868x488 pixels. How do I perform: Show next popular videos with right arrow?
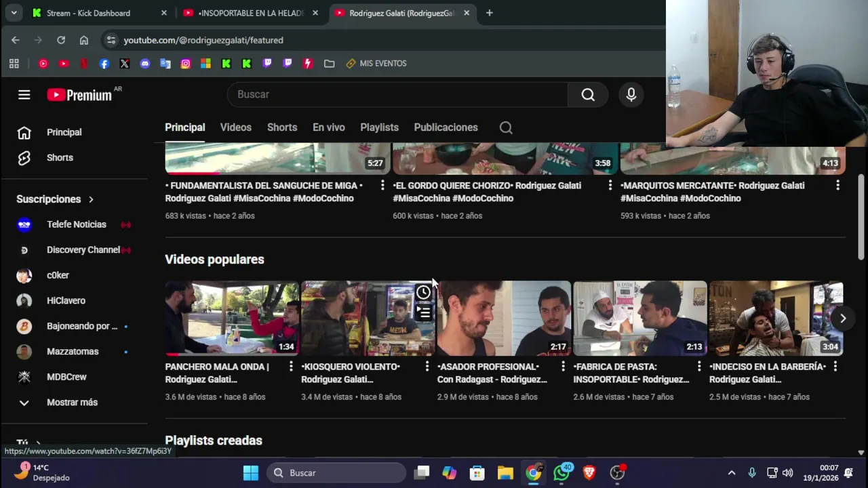tap(842, 318)
